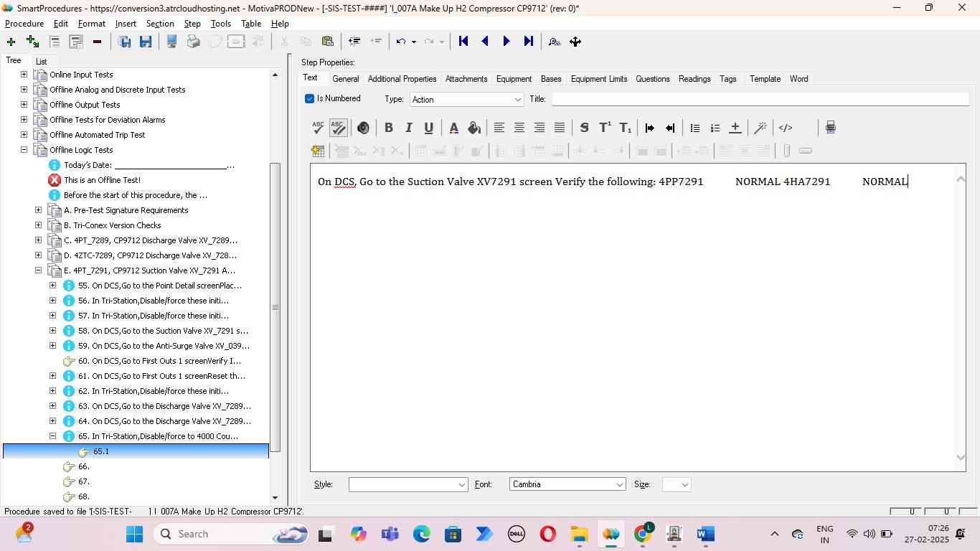Screen dimensions: 980x551
Task: Expand B. Tri-Conex Version Checks node
Action: pos(38,225)
